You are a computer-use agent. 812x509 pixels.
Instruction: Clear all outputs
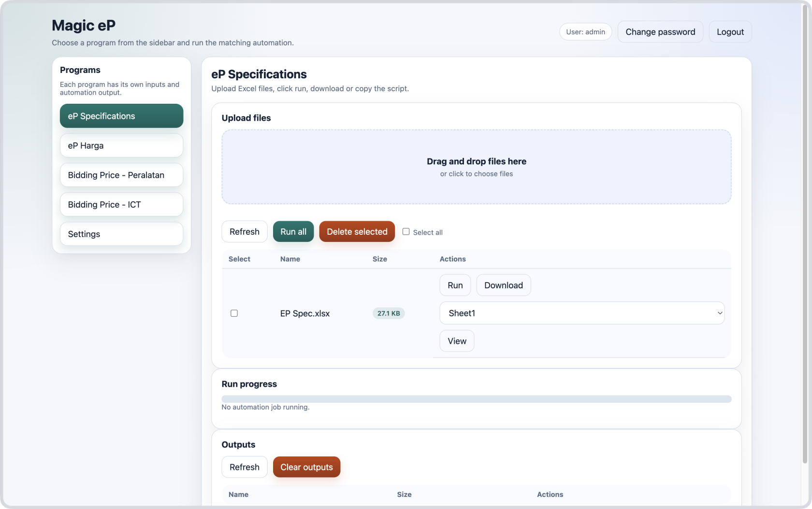tap(307, 467)
